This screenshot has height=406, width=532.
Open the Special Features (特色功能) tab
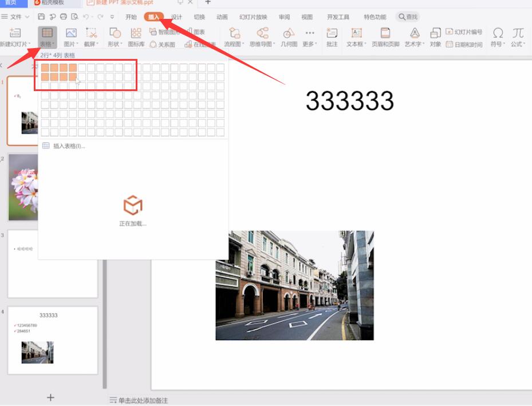click(x=375, y=17)
